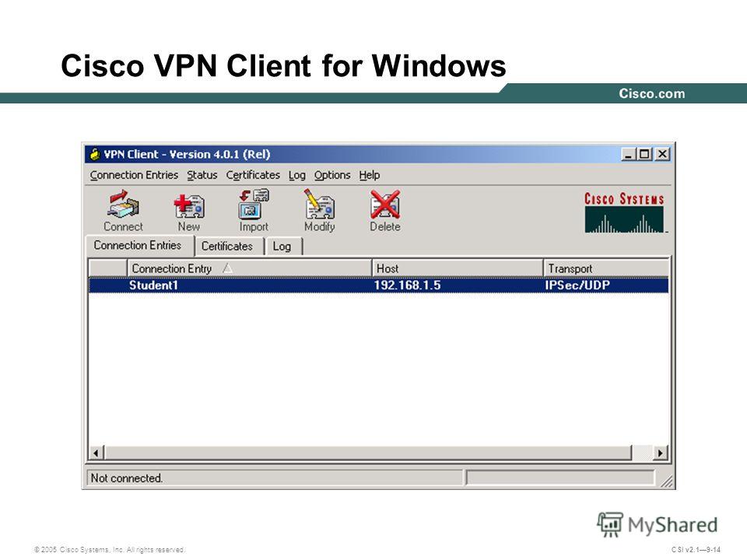
Task: Minimize the VPN Client window
Action: coord(629,154)
